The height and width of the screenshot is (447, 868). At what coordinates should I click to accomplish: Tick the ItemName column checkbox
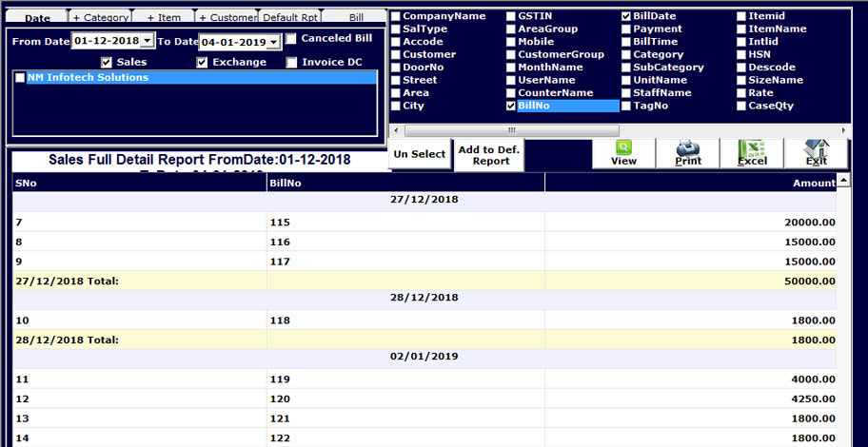[741, 29]
